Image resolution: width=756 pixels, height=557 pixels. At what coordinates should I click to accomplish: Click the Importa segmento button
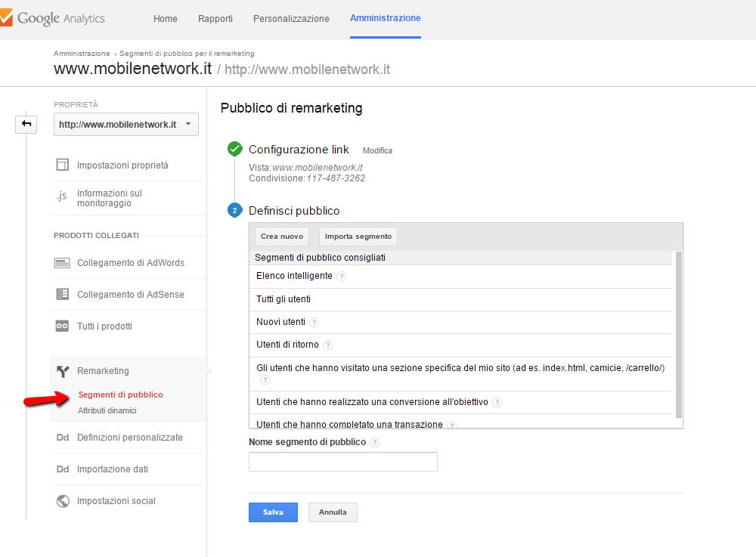point(358,237)
